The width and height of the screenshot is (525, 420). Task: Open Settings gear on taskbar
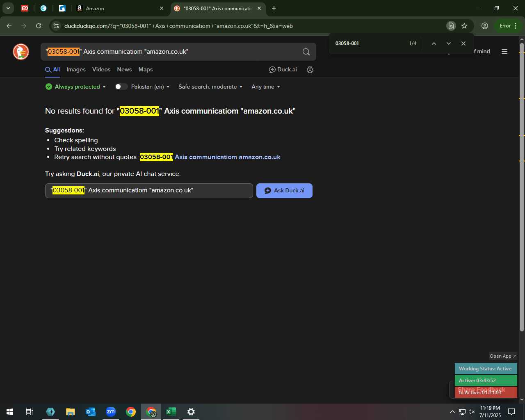coord(191,412)
